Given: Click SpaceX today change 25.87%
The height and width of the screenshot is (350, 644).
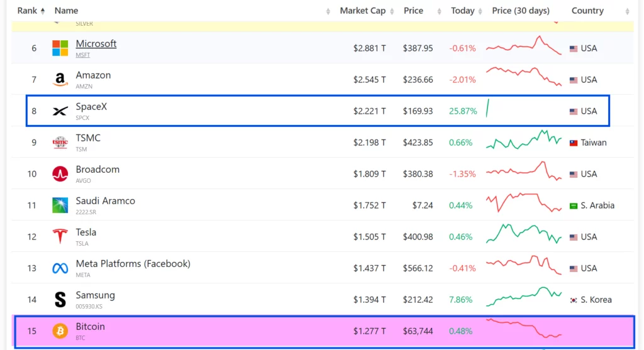Looking at the screenshot, I should coord(463,111).
